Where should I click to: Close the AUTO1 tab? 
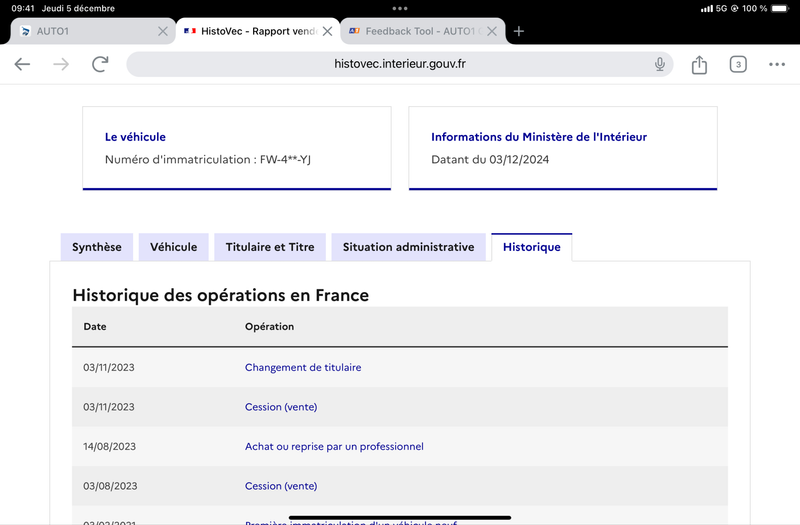(x=163, y=31)
